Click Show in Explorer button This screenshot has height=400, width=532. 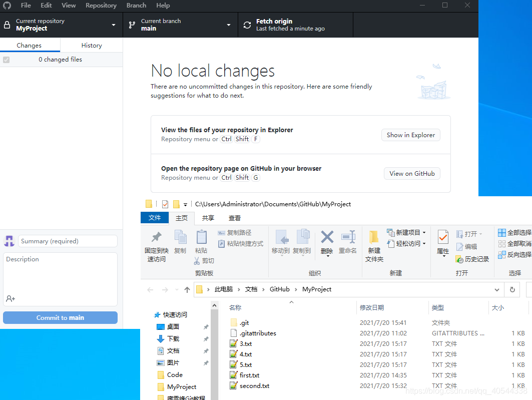point(410,135)
